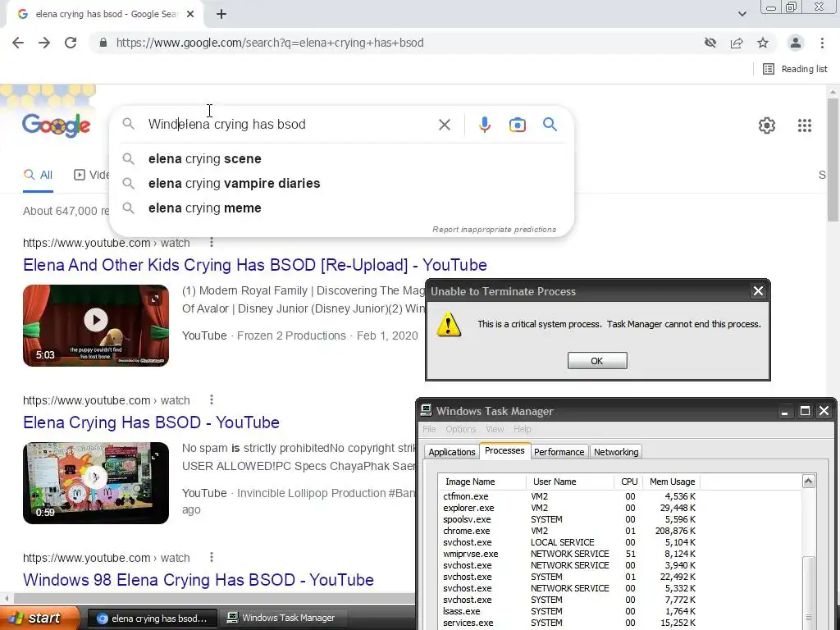
Task: Share this page via the share icon
Action: point(737,43)
